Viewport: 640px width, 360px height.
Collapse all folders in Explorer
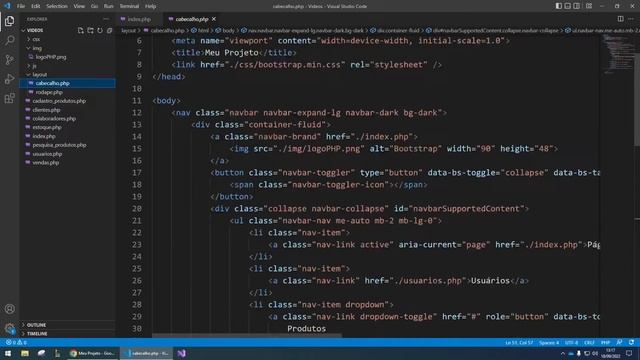coord(109,30)
